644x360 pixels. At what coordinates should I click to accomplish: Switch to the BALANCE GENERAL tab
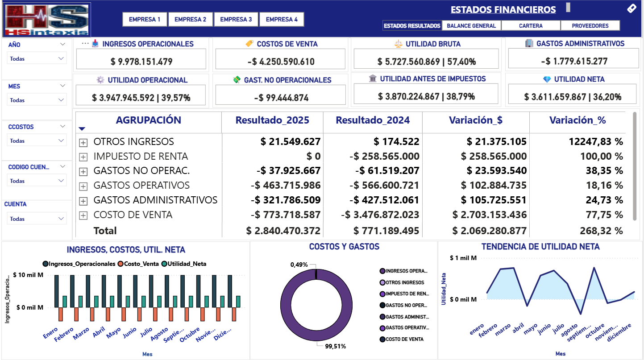(x=471, y=26)
